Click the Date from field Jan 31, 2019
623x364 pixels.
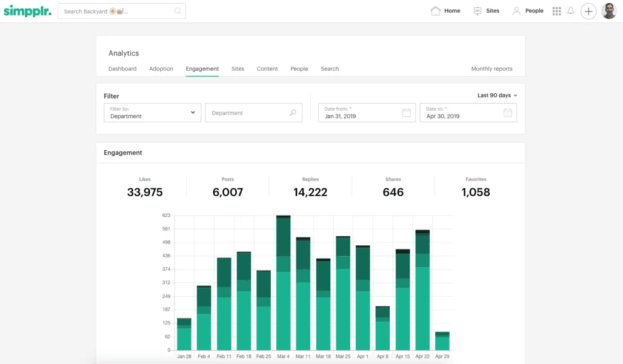[367, 113]
